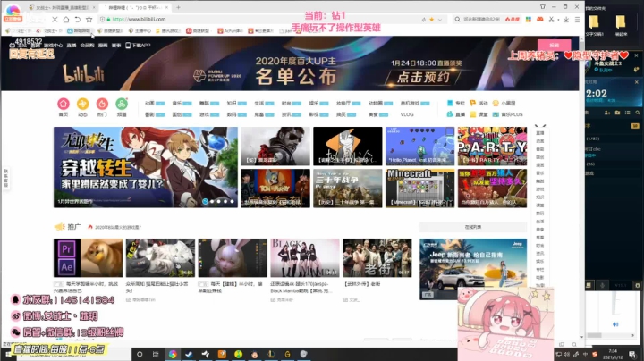Open the 老街 video thumbnail
Viewport: 644px width, 361px height.
click(x=377, y=257)
